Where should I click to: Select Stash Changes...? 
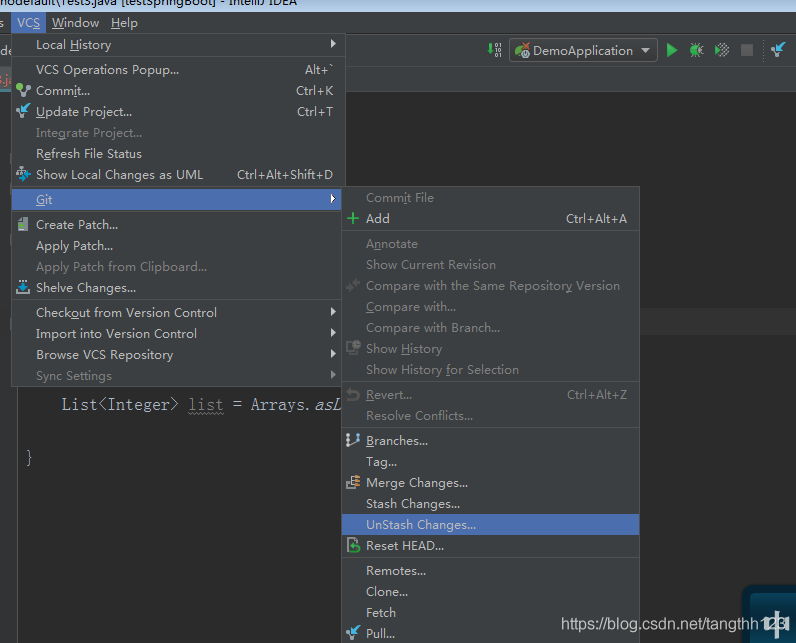[490, 503]
